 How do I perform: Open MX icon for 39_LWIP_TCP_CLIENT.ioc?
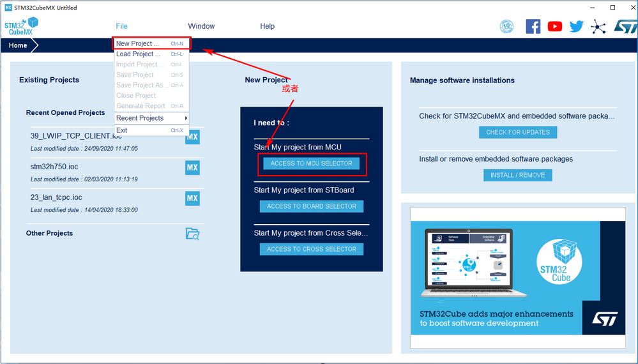[192, 137]
